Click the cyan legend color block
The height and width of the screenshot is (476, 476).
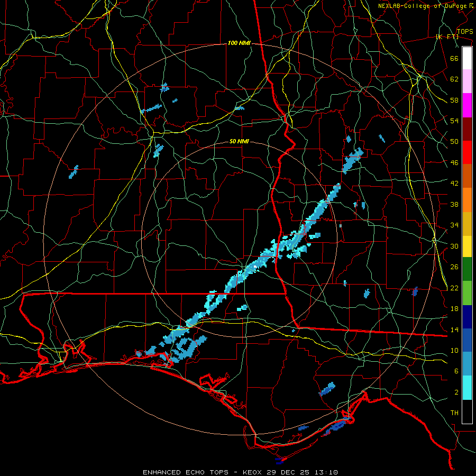(467, 388)
